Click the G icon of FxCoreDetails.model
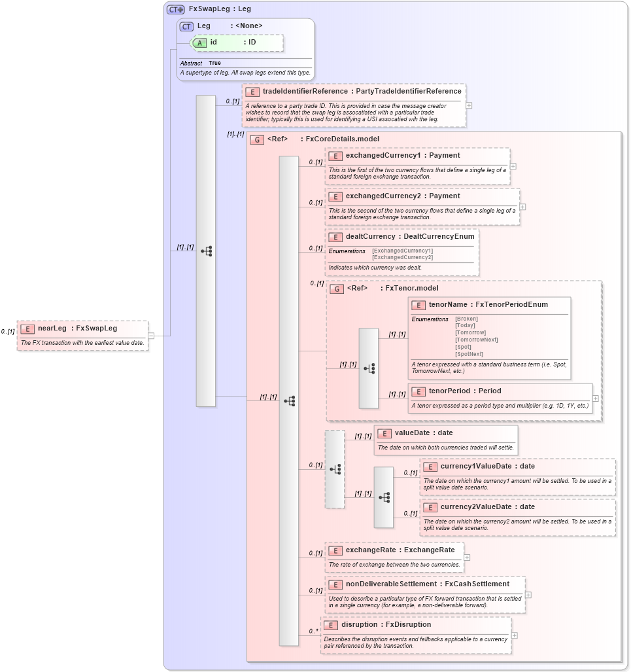The width and height of the screenshot is (631, 672). click(x=257, y=140)
